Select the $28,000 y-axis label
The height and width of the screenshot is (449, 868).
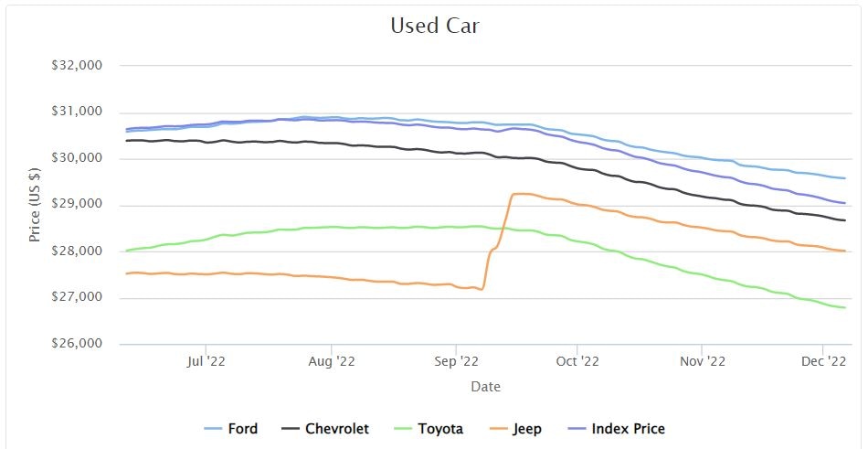click(x=77, y=251)
